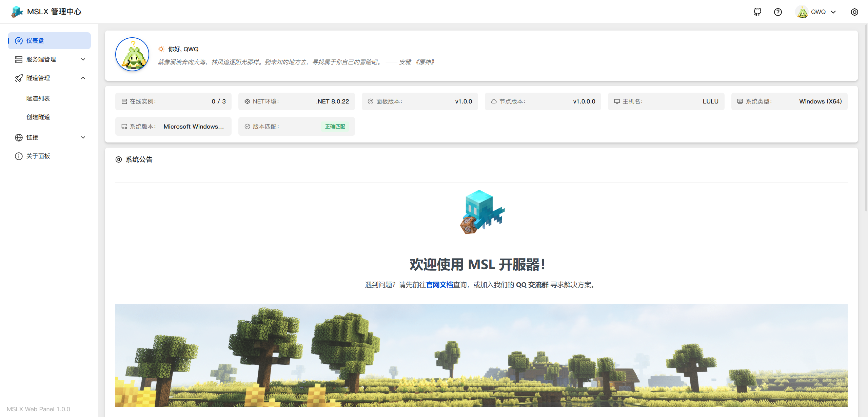868x417 pixels.
Task: Select 隧道列表 in the sidebar
Action: [38, 98]
